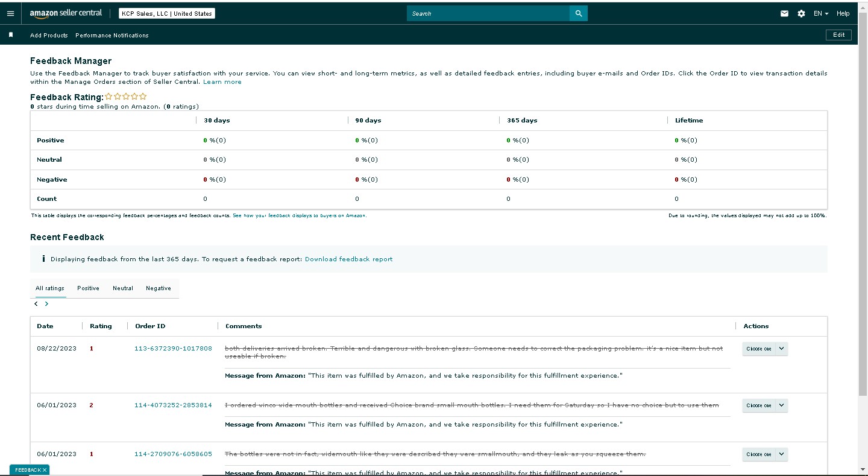Open the Learn more link
The width and height of the screenshot is (868, 476).
[x=222, y=82]
